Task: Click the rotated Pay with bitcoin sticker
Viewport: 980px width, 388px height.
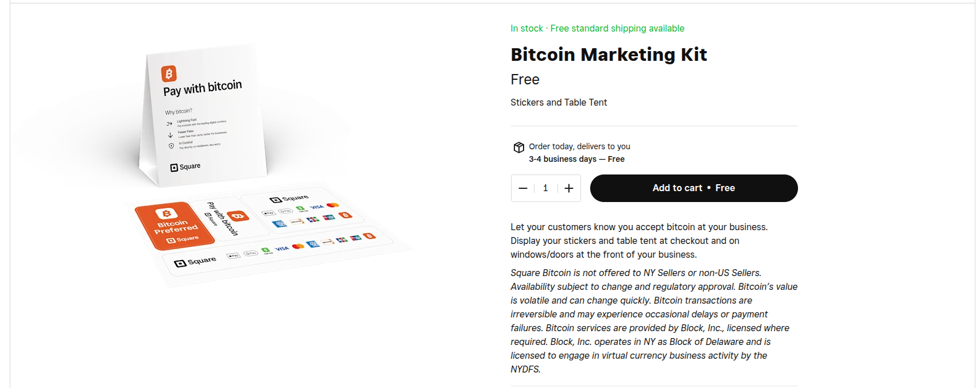Action: (226, 218)
